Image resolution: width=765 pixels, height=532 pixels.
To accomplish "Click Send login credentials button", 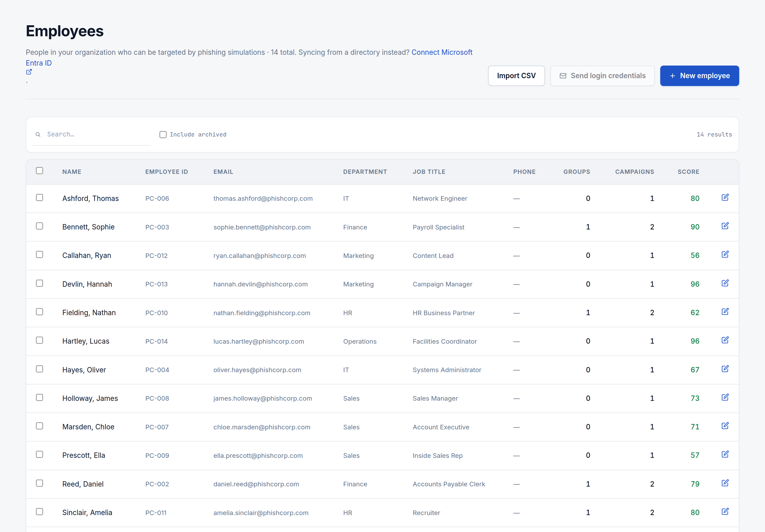I will coord(602,76).
